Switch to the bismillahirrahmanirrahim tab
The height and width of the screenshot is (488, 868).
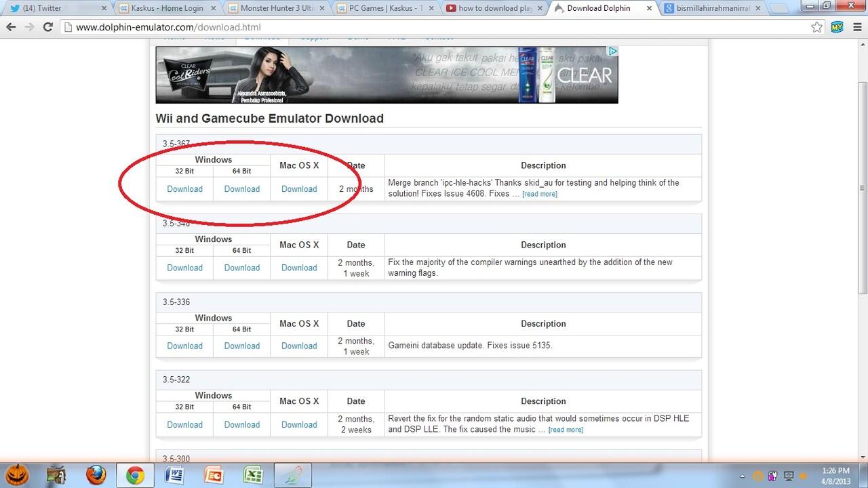[712, 8]
